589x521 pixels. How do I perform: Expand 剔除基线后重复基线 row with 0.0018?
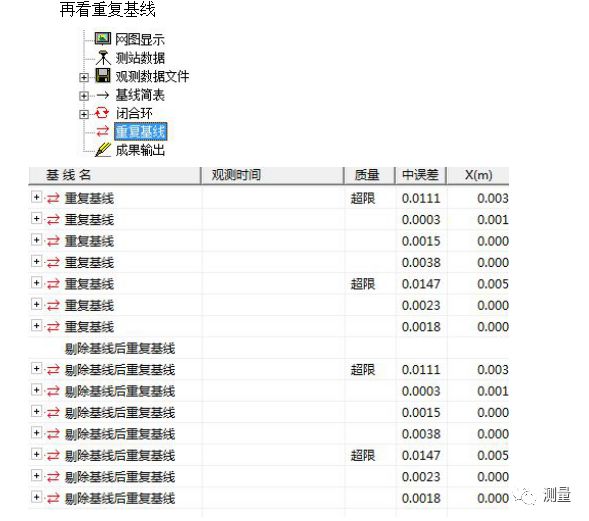[x=36, y=497]
